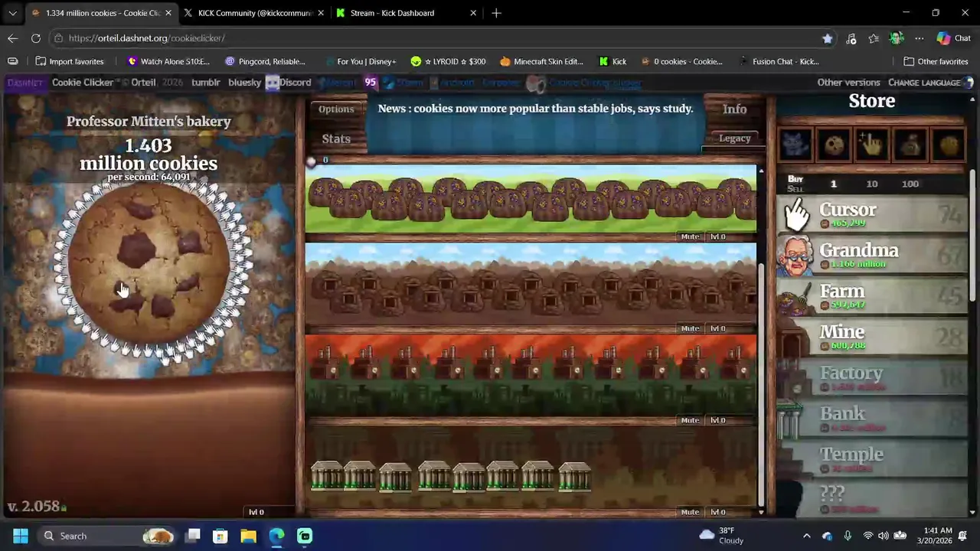This screenshot has width=980, height=551.
Task: Purchase a Farm building
Action: (872, 296)
